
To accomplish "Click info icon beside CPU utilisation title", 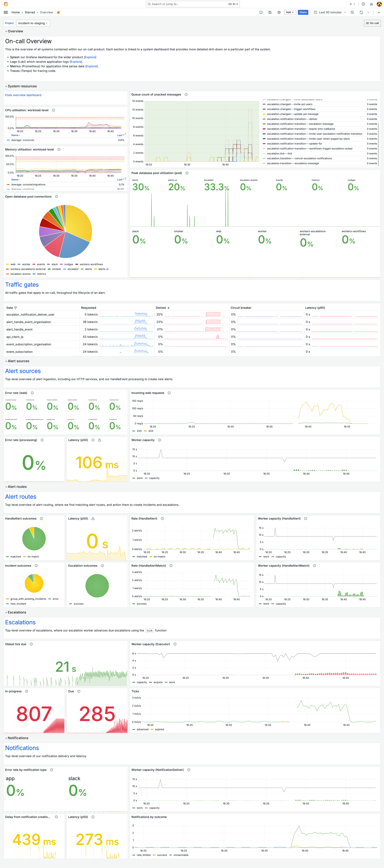I will (54, 110).
